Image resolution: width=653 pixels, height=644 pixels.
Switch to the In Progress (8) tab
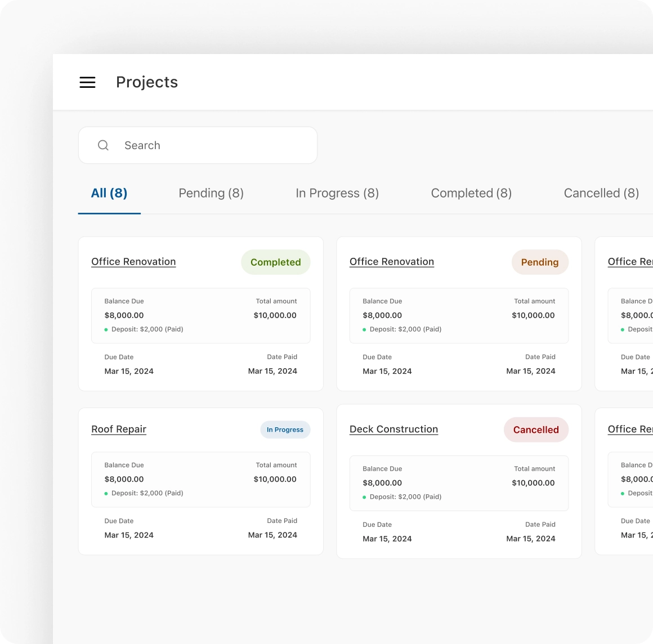pos(337,193)
